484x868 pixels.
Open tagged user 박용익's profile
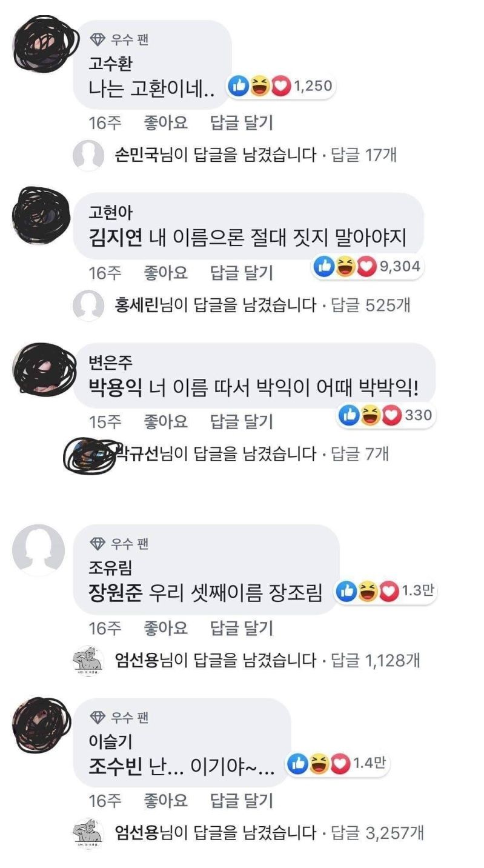[115, 387]
